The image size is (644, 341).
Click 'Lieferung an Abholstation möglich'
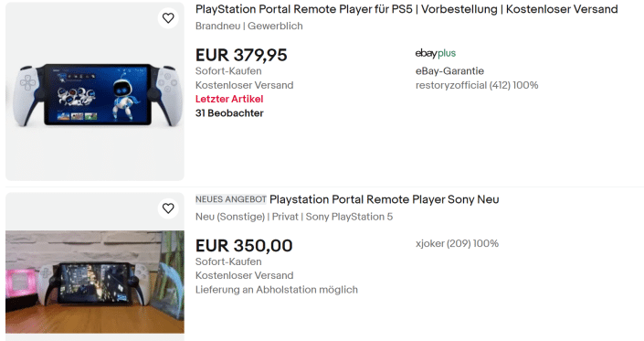277,290
